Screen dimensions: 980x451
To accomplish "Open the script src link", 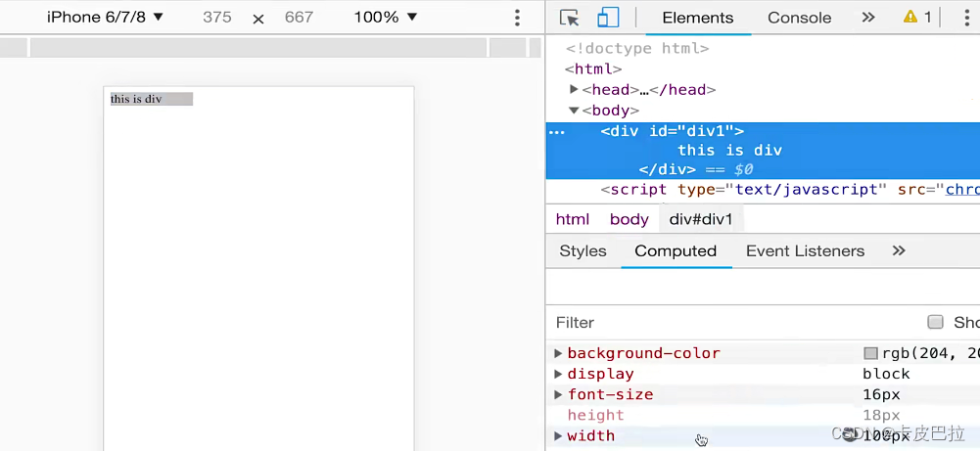I will coord(962,189).
